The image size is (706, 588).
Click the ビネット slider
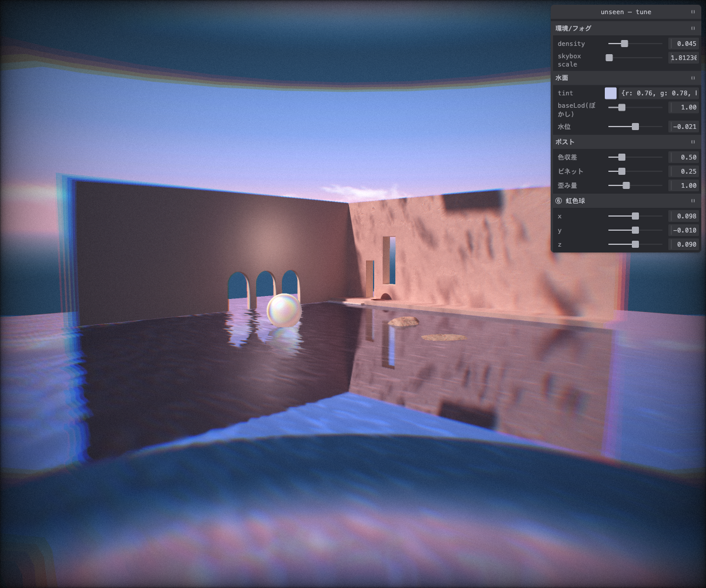pyautogui.click(x=635, y=171)
